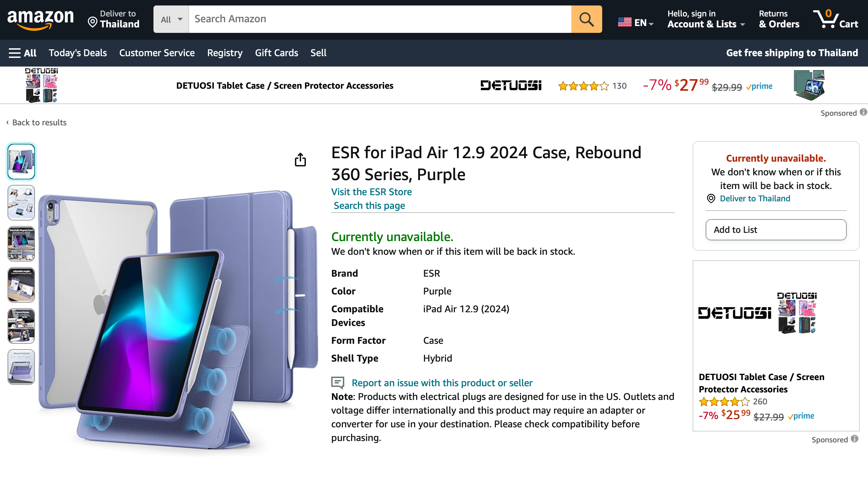This screenshot has width=868, height=491.
Task: Open the hamburger All menu
Action: click(23, 53)
